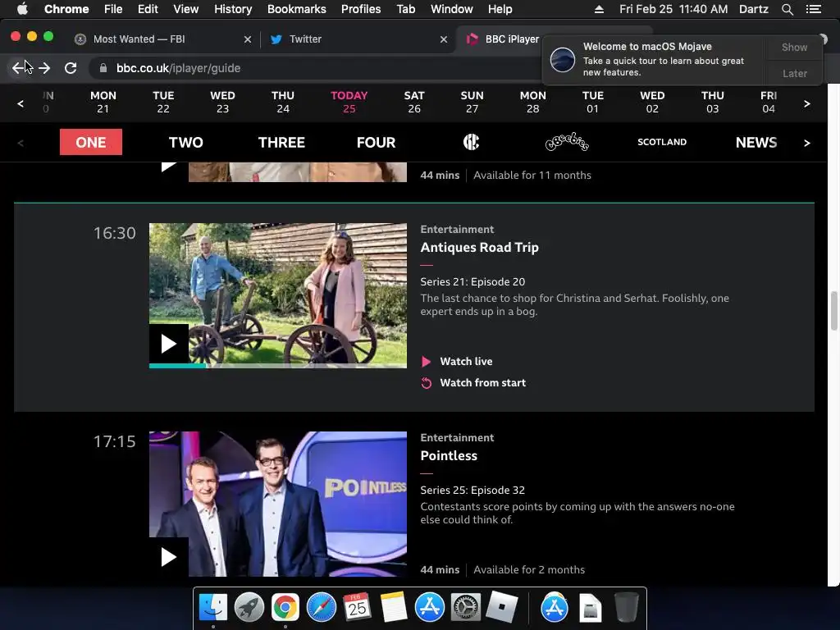Select SUN 27 in the date strip

tap(472, 102)
